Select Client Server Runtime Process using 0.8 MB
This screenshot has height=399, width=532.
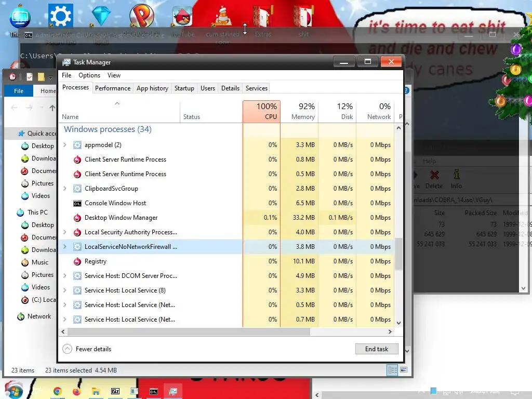(227, 159)
